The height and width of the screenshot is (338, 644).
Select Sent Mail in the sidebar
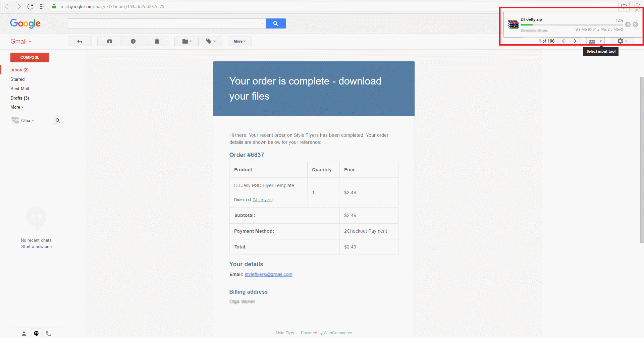(x=19, y=89)
